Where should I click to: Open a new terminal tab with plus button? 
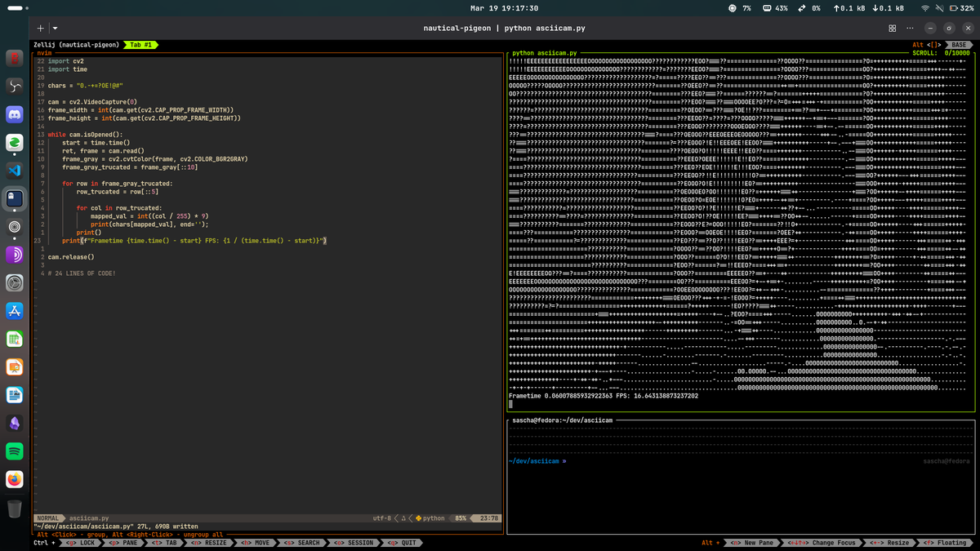pyautogui.click(x=41, y=28)
